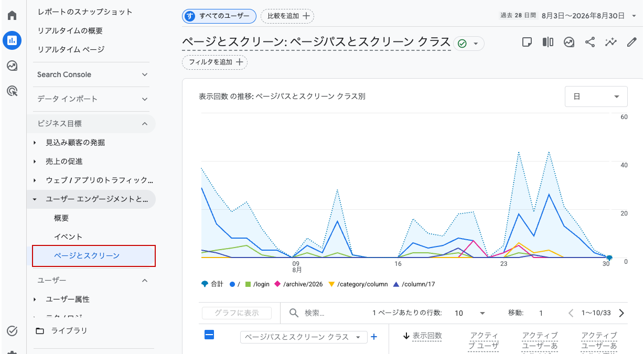The height and width of the screenshot is (354, 644).
Task: Click 比較を追加 to add a comparison
Action: 287,16
